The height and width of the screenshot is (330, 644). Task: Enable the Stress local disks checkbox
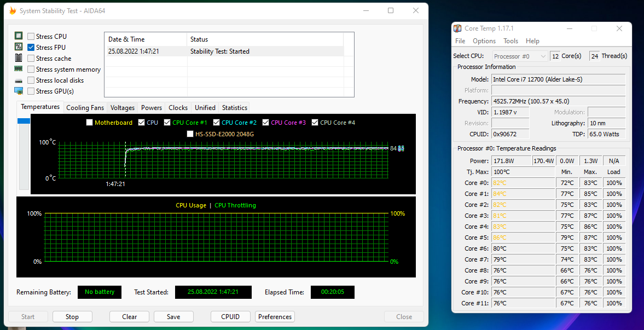31,80
